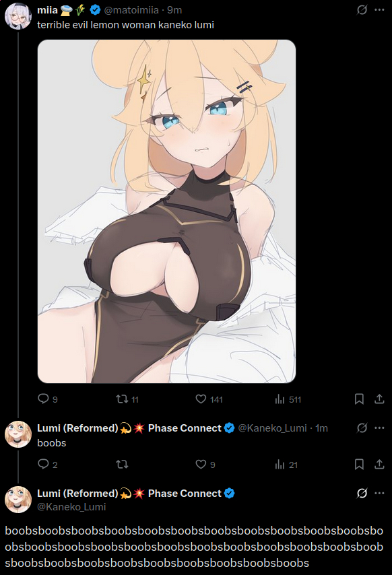Bookmark miia's tweet
Viewport: 392px width, 575px height.
click(360, 399)
